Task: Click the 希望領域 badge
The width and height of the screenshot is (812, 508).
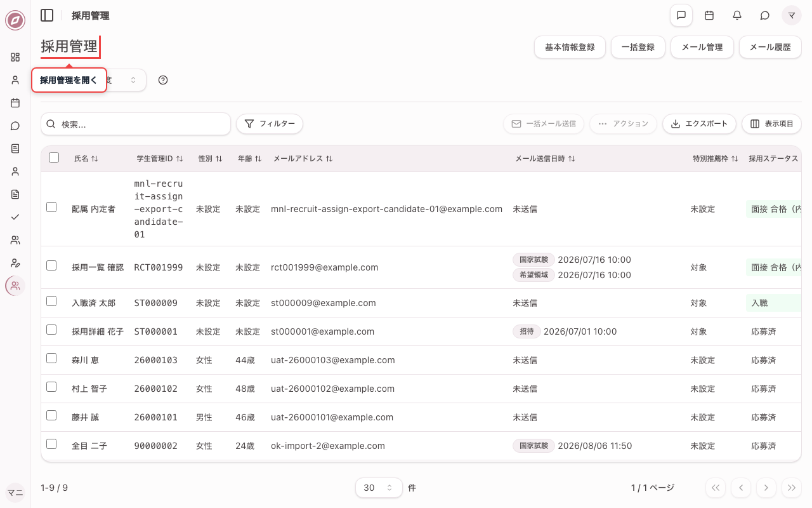Action: coord(534,275)
